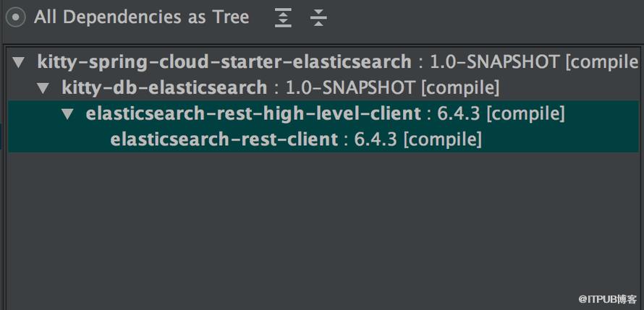
Task: Click the All Dependencies as Tree label
Action: pyautogui.click(x=141, y=17)
